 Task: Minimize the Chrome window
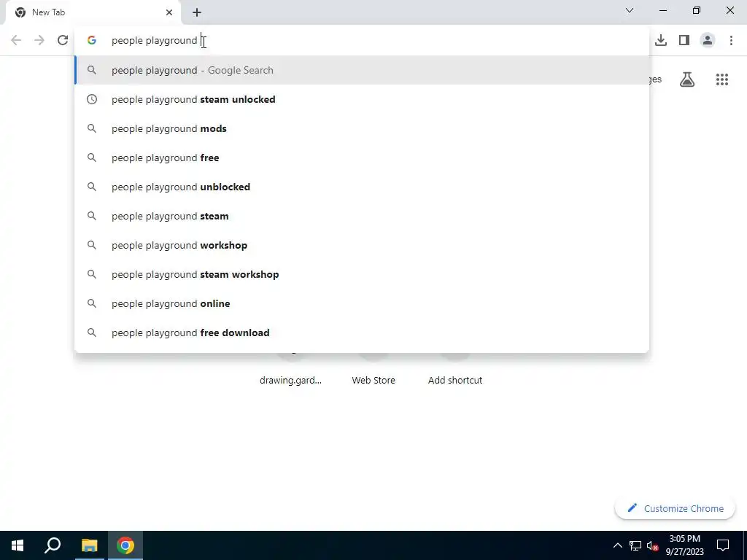tap(662, 10)
